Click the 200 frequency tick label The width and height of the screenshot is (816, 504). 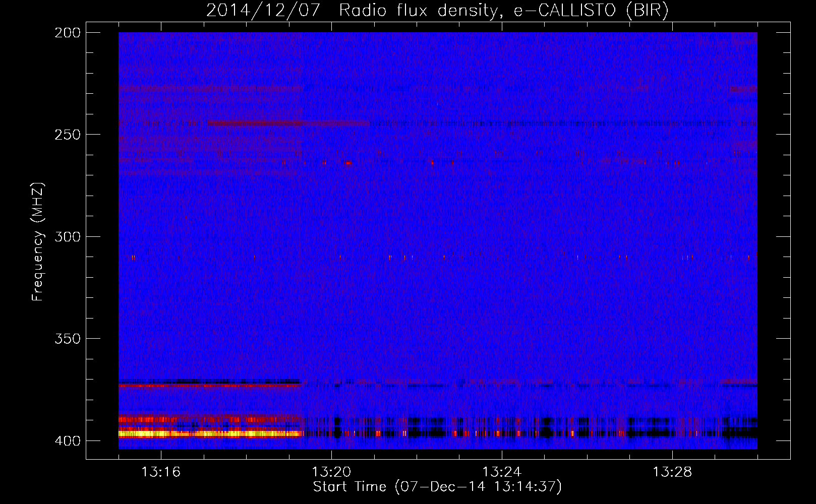(68, 33)
